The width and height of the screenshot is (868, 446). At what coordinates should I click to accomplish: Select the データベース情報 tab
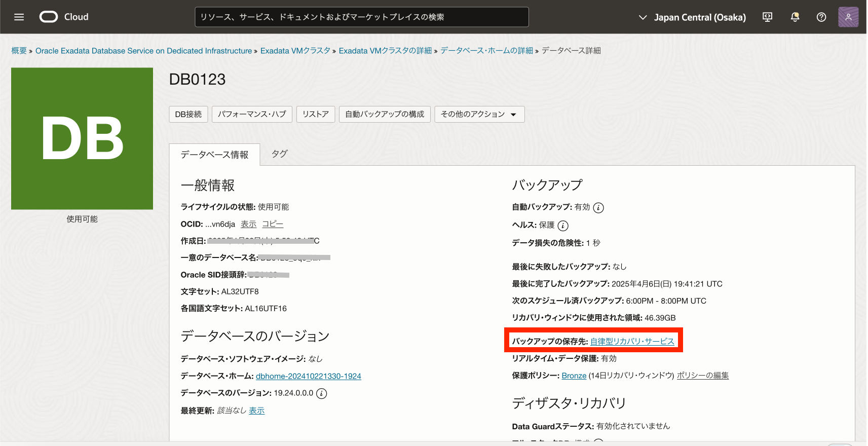click(214, 155)
